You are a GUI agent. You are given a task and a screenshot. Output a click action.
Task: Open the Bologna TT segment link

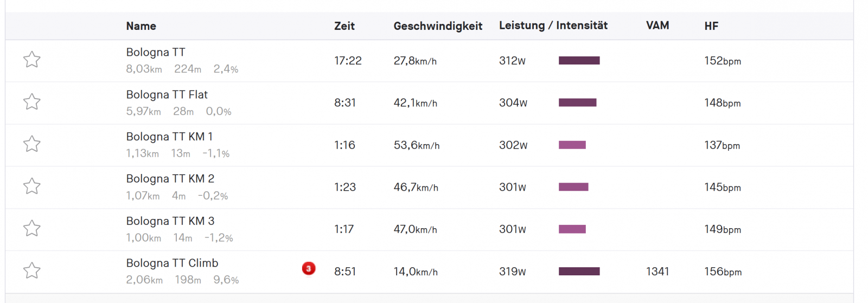[156, 52]
